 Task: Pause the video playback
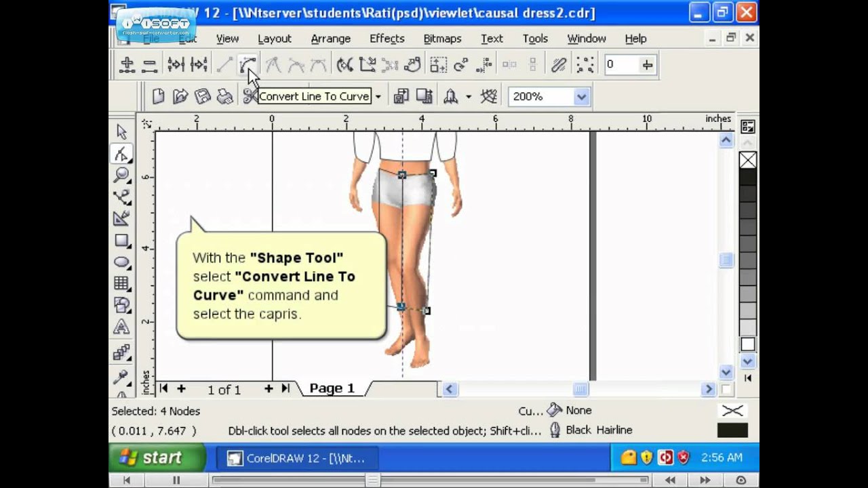coord(176,480)
